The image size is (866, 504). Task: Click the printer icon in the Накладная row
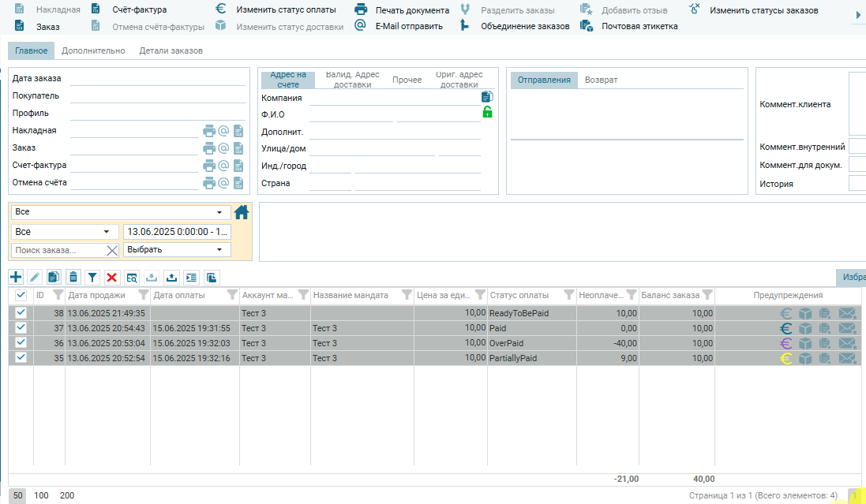pyautogui.click(x=209, y=131)
